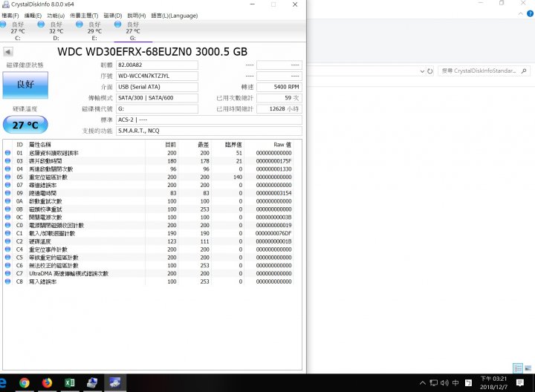Click status dot for attribute C7

[8, 273]
